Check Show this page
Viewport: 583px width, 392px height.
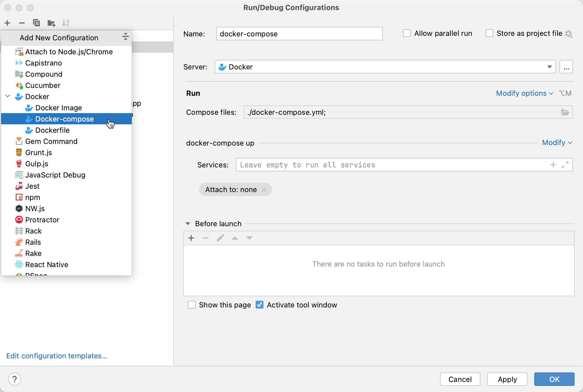point(191,305)
